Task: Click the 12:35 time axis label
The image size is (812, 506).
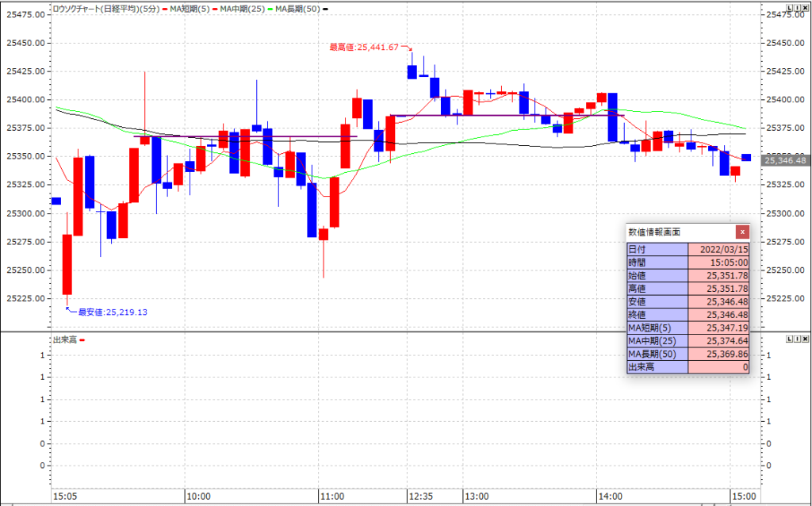Action: pyautogui.click(x=420, y=496)
